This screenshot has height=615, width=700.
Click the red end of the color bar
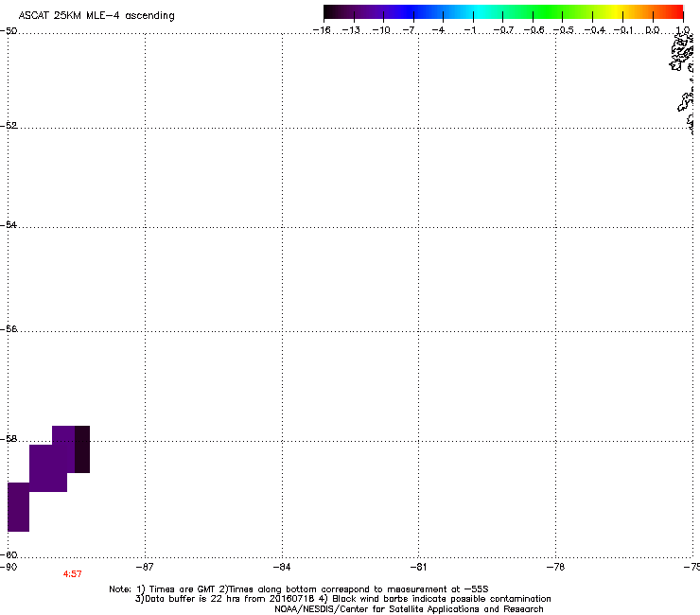coord(674,12)
